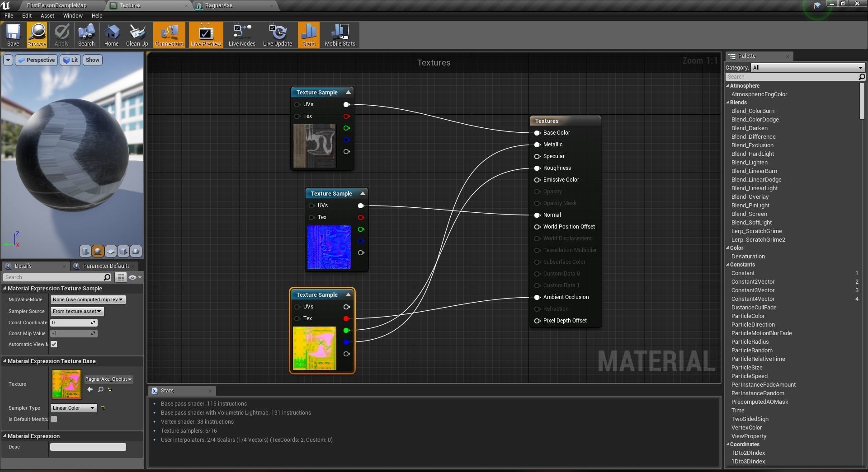Click the Specular input pin on Textures node

point(538,156)
